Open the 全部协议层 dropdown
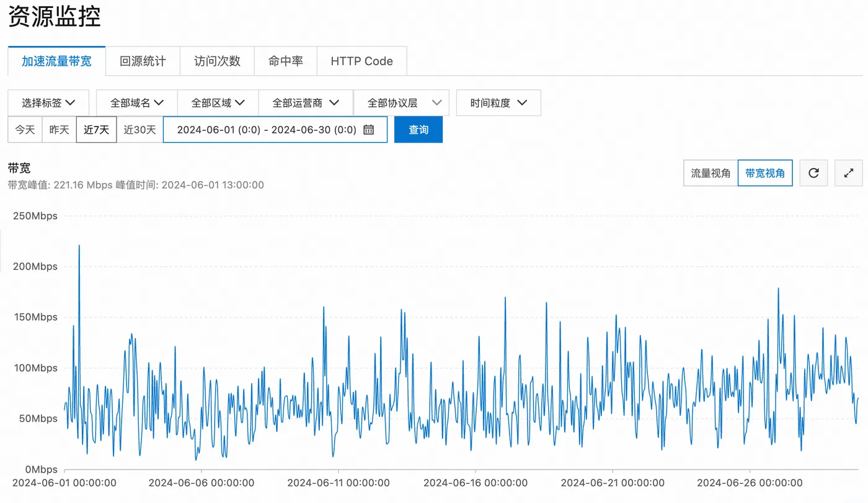This screenshot has width=868, height=503. [401, 103]
